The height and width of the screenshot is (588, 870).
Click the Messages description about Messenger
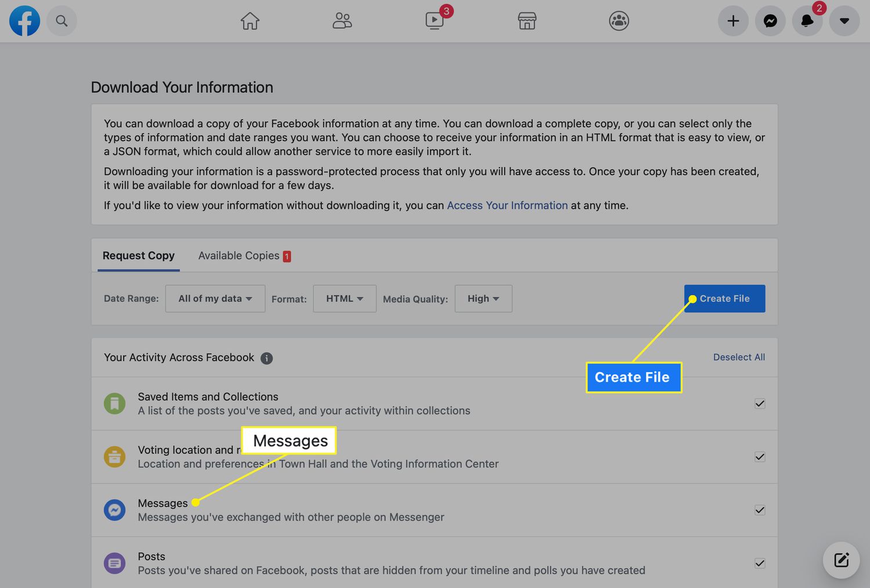point(291,517)
